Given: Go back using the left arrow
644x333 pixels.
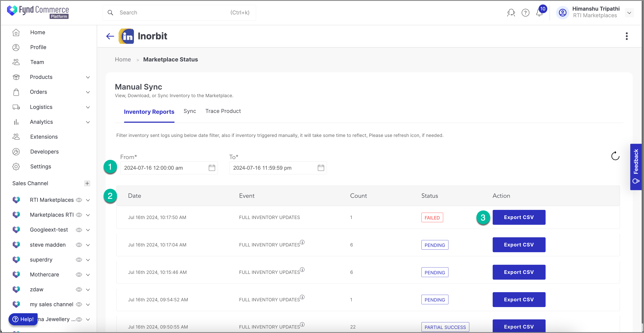Looking at the screenshot, I should (110, 36).
